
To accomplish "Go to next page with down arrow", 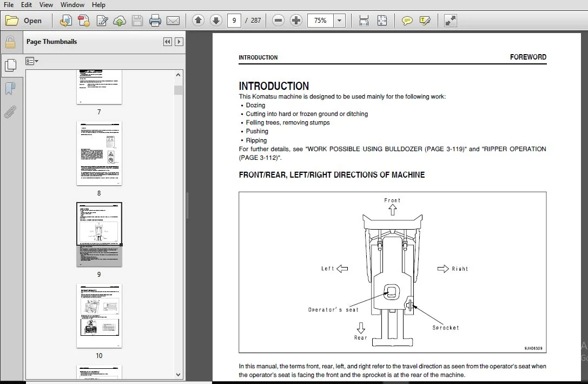I will (x=216, y=20).
